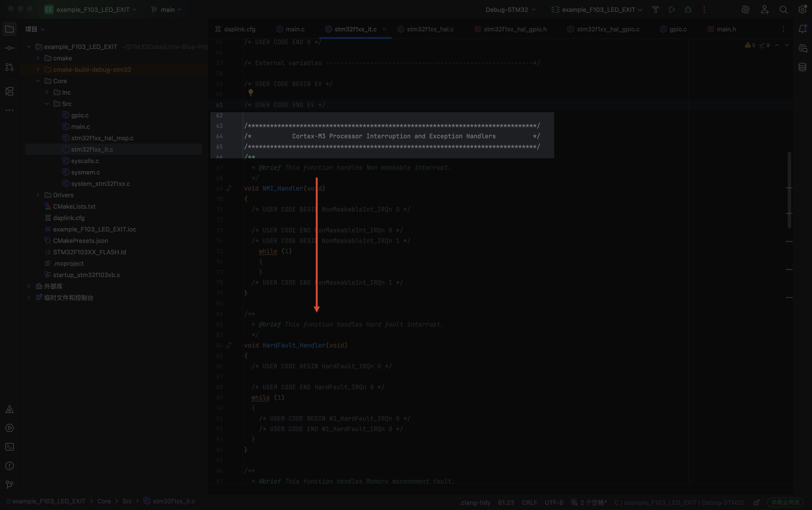Show more tool windows via the ellipsis
This screenshot has height=510, width=812.
tap(9, 110)
